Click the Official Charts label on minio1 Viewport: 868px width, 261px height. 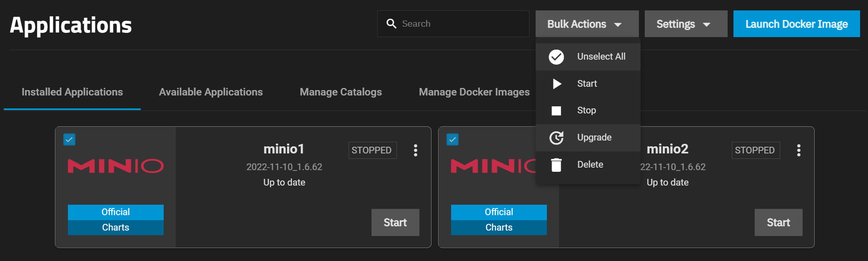coord(115,220)
